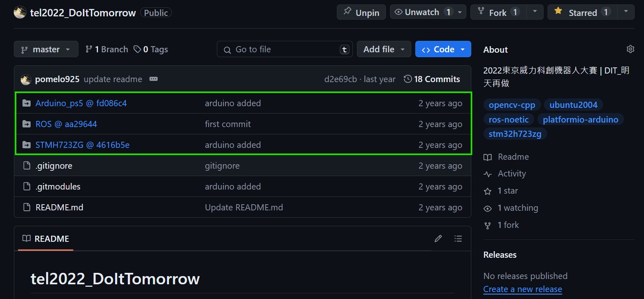
Task: Click the .gitignore file icon
Action: pos(27,165)
